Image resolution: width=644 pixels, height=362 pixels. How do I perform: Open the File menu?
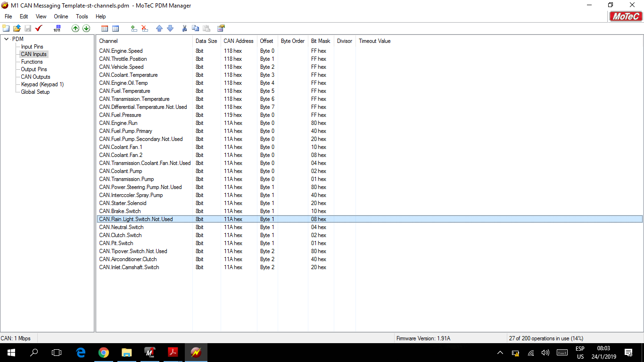tap(8, 16)
